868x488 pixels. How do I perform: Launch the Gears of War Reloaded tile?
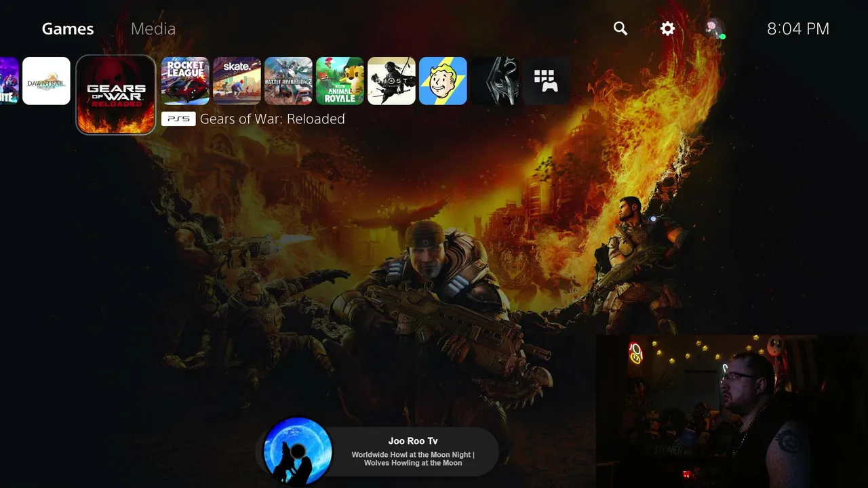point(116,94)
